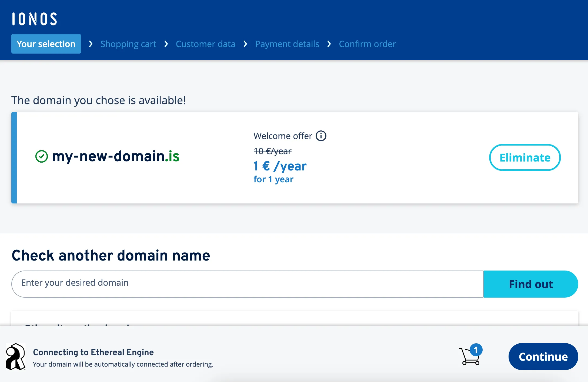Click chevron after Your selection step
The height and width of the screenshot is (382, 588).
coord(91,44)
